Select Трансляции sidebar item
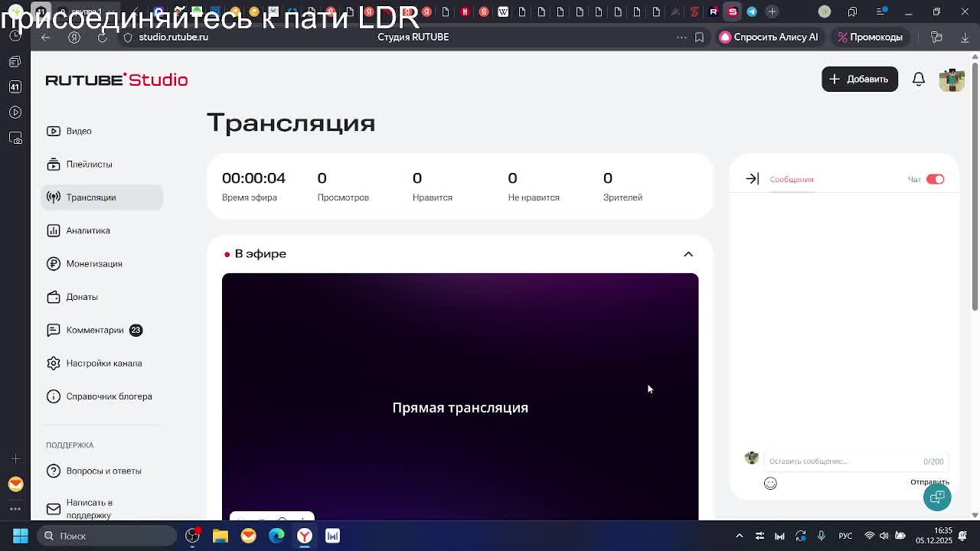Viewport: 980px width, 551px height. (x=101, y=197)
